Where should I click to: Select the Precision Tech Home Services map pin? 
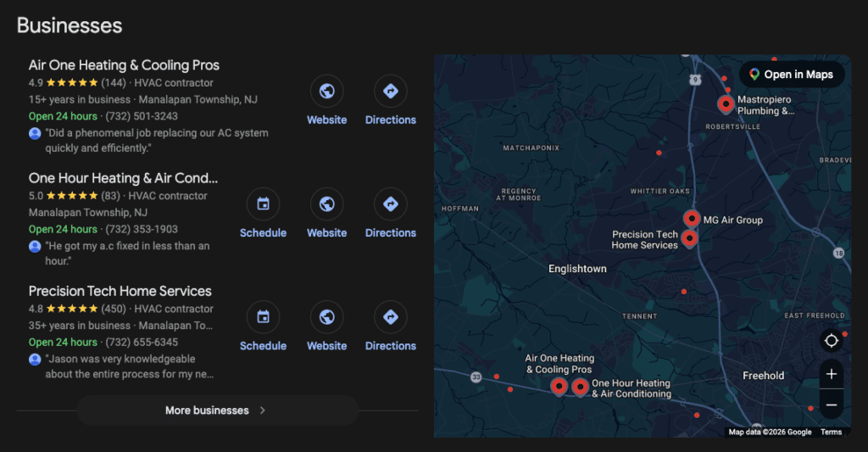(x=689, y=239)
